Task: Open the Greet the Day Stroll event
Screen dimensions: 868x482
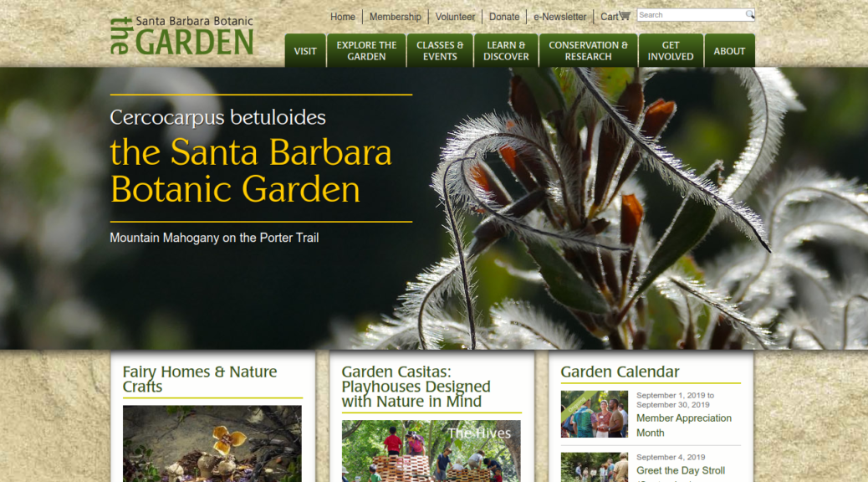Action: coord(681,470)
